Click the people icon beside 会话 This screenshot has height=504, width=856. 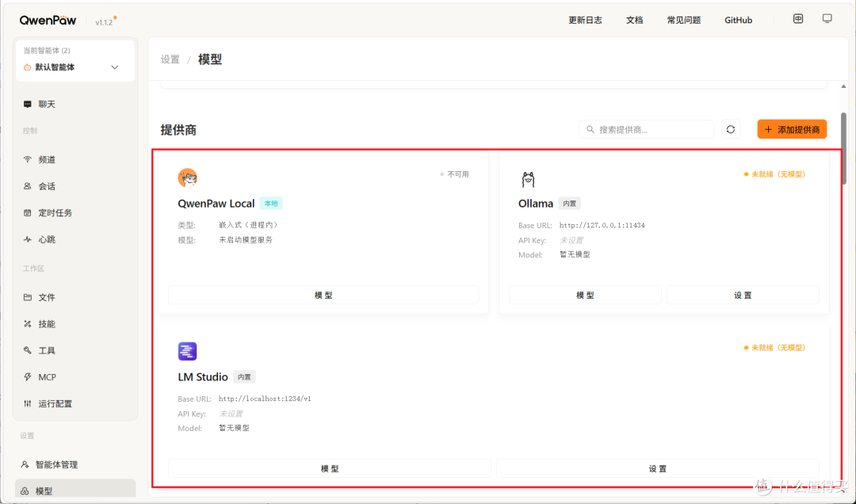[27, 186]
